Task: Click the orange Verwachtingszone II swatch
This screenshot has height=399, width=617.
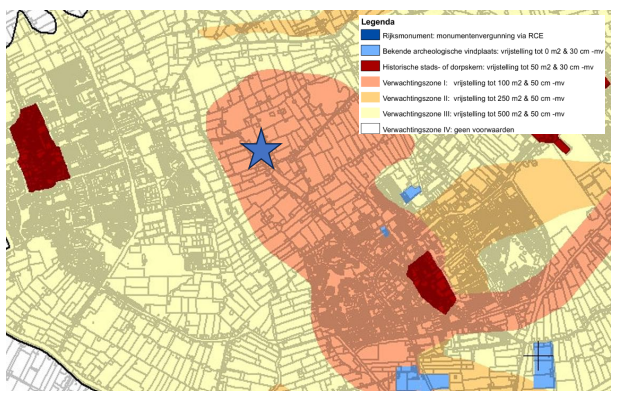Action: 370,98
